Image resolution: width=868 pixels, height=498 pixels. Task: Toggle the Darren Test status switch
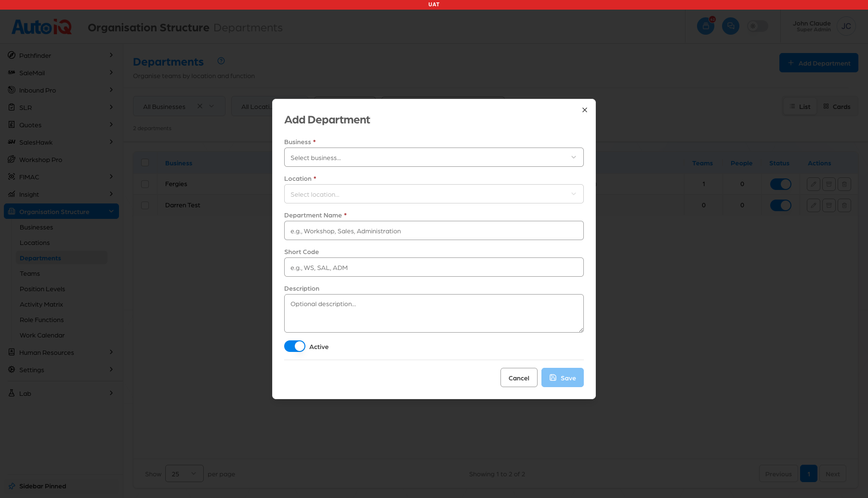coord(781,205)
